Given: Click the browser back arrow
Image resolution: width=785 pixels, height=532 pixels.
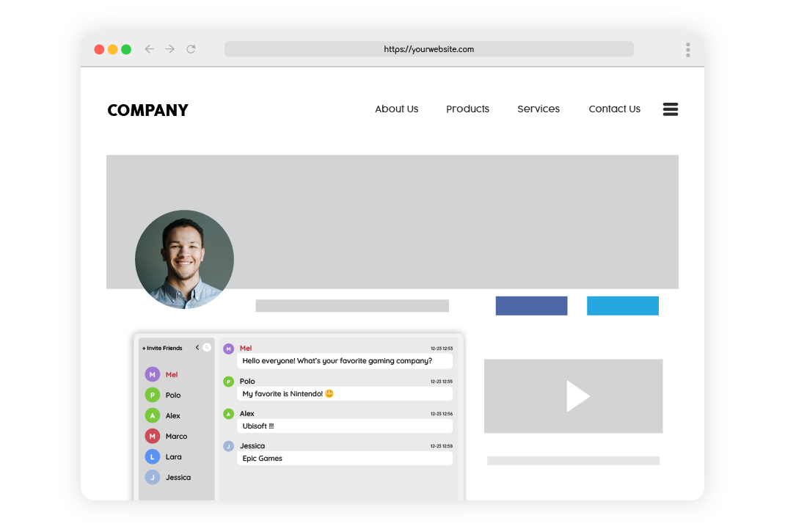Looking at the screenshot, I should pyautogui.click(x=149, y=49).
